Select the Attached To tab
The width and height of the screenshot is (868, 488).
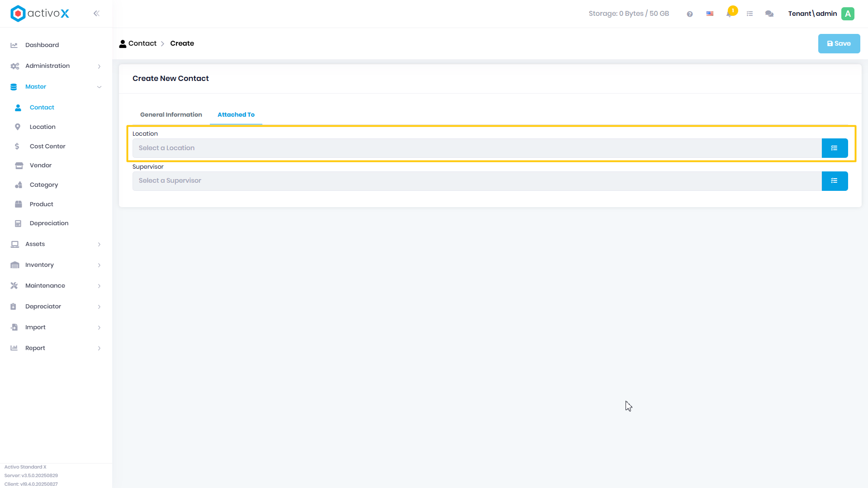(236, 115)
